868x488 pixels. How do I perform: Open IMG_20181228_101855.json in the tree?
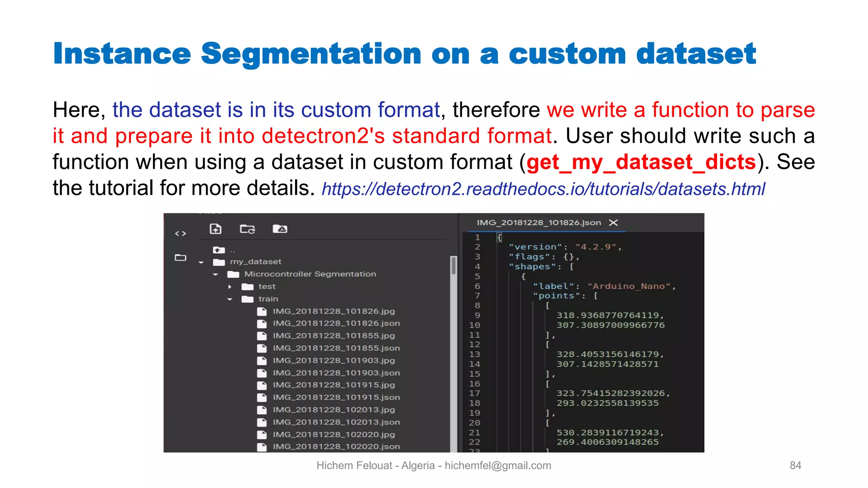[x=336, y=348]
